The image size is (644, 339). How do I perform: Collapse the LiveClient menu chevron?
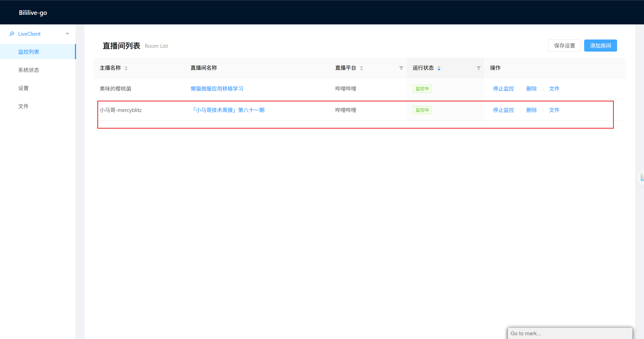click(67, 34)
